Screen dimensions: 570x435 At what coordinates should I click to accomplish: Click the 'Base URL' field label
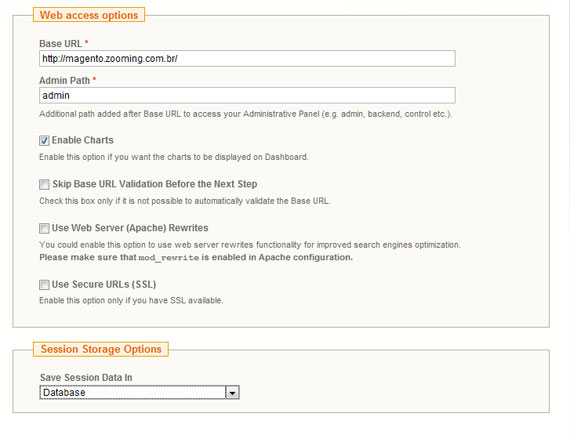click(61, 44)
